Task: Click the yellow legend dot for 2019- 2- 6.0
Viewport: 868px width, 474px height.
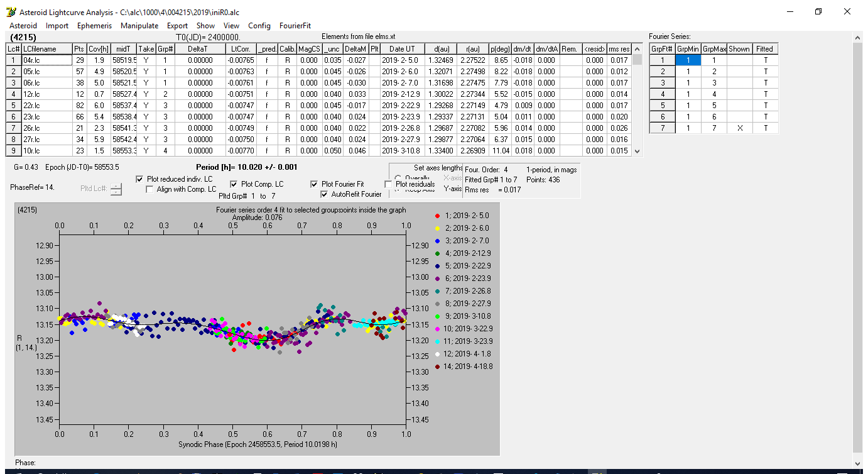Action: click(x=438, y=228)
